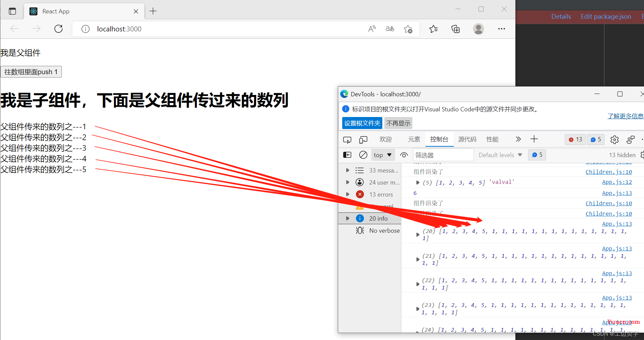
Task: Open the App.js:12 source link
Action: pos(617,182)
